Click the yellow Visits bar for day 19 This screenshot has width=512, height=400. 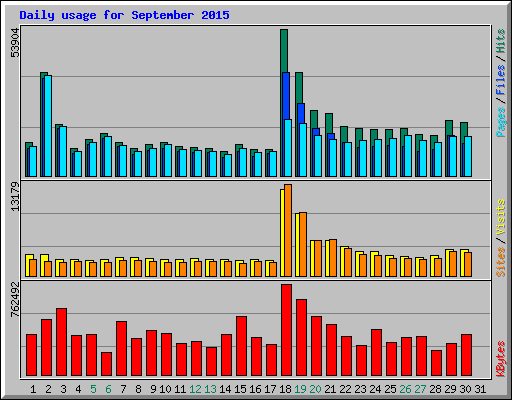pos(297,245)
